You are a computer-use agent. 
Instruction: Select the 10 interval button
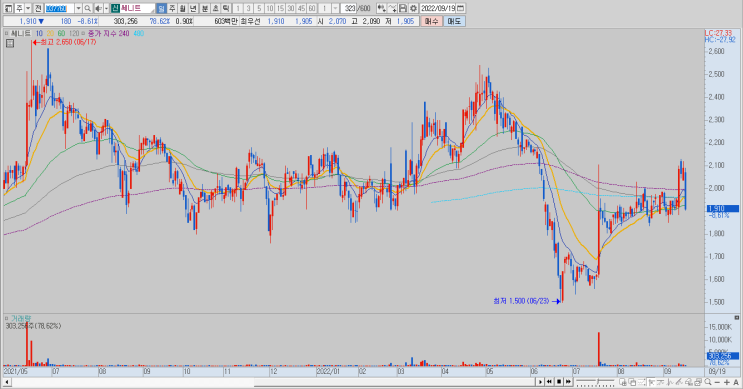tap(269, 9)
